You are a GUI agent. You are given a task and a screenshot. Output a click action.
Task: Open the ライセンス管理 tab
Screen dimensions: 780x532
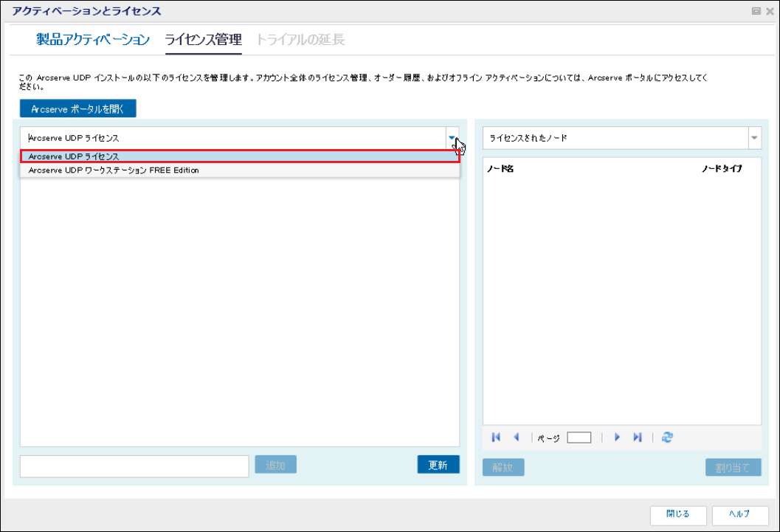[203, 39]
